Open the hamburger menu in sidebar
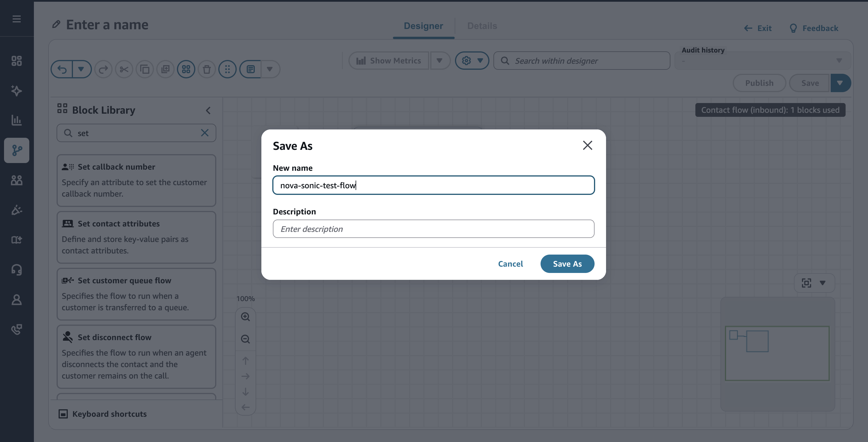868x442 pixels. point(16,19)
